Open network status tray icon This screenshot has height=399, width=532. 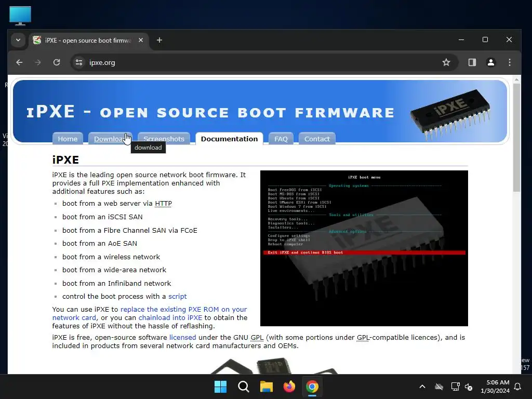pyautogui.click(x=455, y=387)
